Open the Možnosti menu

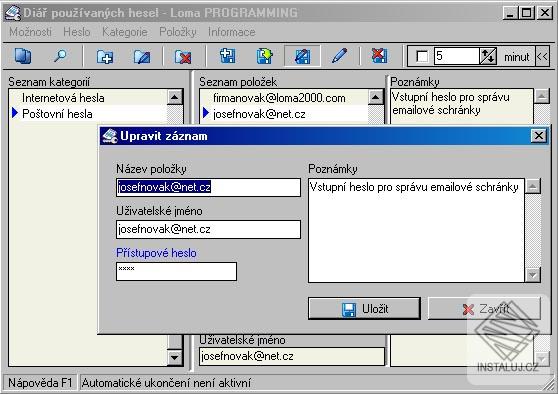[30, 32]
